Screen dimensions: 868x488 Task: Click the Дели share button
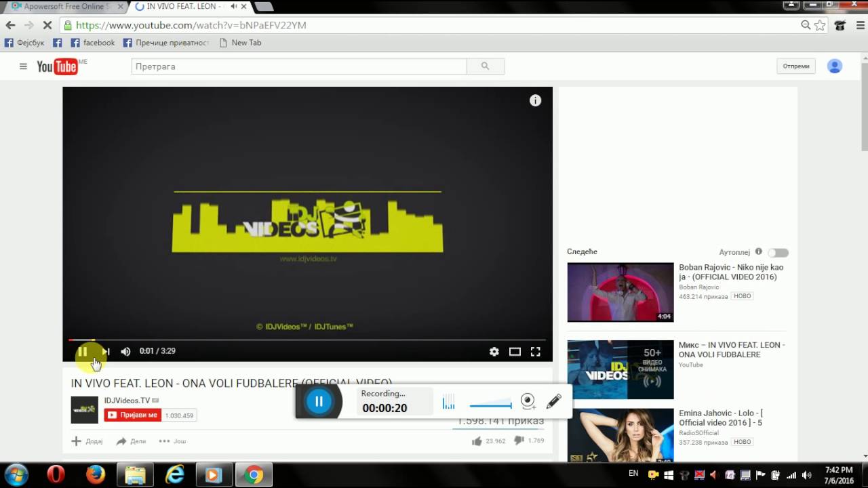point(131,441)
